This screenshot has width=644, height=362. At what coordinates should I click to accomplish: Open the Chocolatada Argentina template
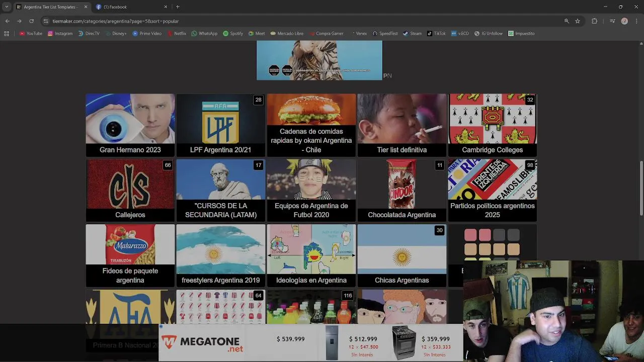(x=402, y=190)
